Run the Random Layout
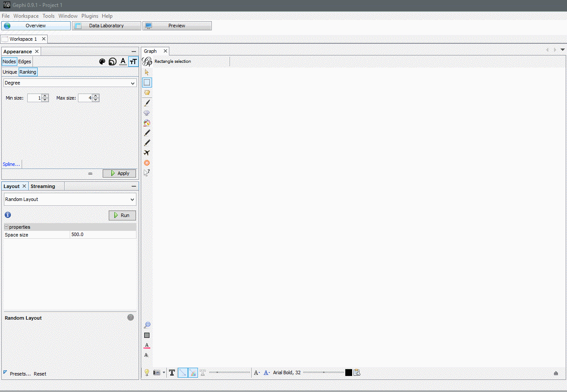 coord(122,215)
